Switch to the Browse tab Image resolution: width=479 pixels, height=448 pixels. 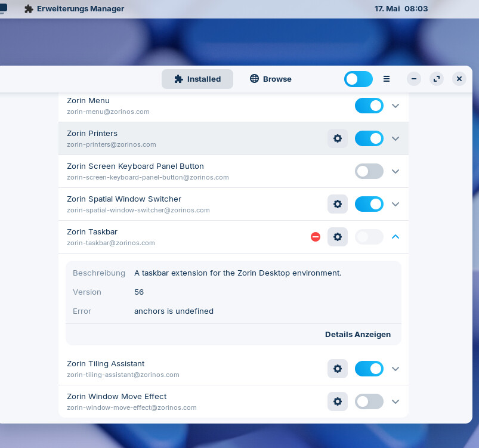(270, 79)
